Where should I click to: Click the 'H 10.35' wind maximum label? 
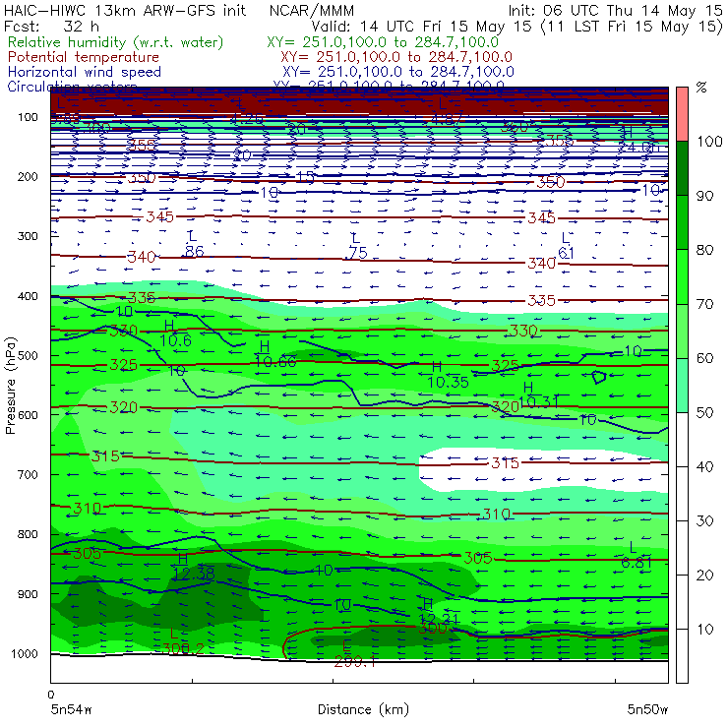(x=448, y=375)
